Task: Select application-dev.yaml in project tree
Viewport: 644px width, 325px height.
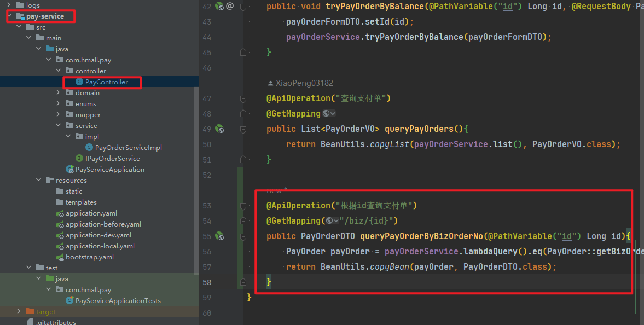Action: click(x=98, y=235)
